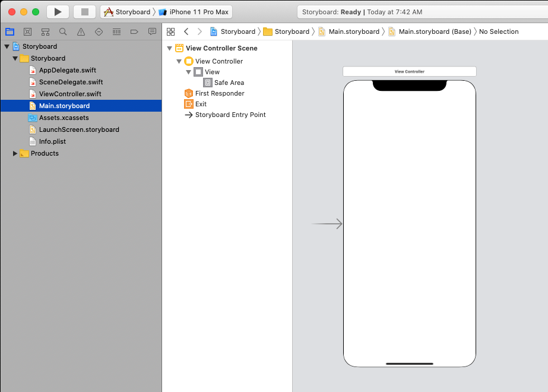
Task: Open ViewController.swift in the navigator
Action: point(69,94)
